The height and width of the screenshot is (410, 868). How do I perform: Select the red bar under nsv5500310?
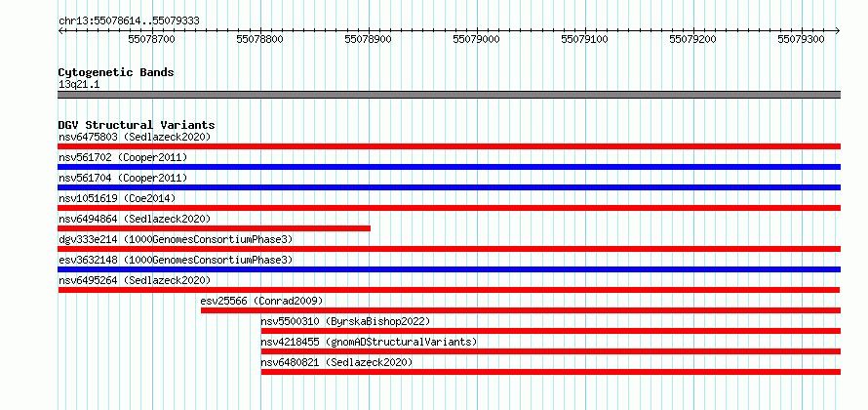click(x=551, y=331)
